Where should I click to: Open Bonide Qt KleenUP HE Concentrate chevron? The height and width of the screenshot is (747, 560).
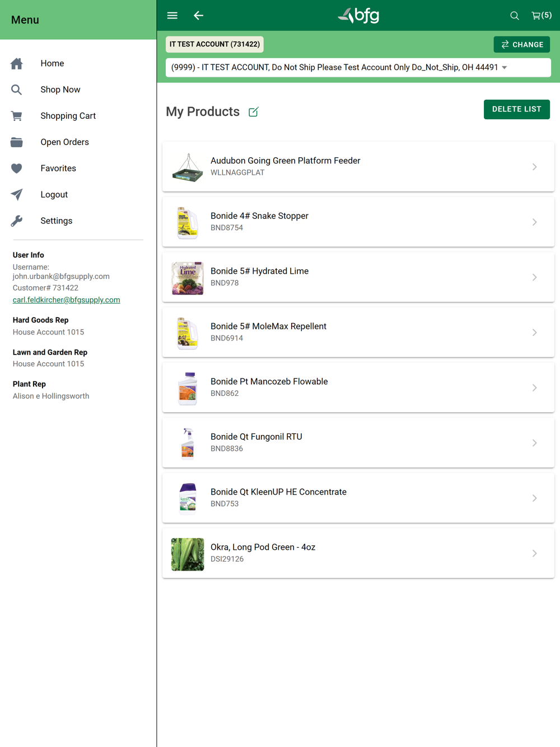click(535, 498)
